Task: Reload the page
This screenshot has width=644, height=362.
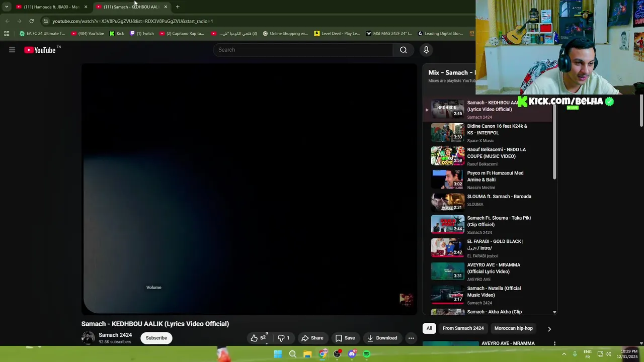Action: (31, 21)
